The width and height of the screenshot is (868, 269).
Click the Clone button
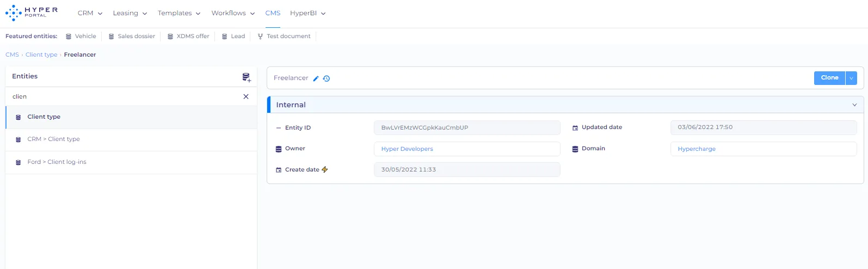coord(829,78)
